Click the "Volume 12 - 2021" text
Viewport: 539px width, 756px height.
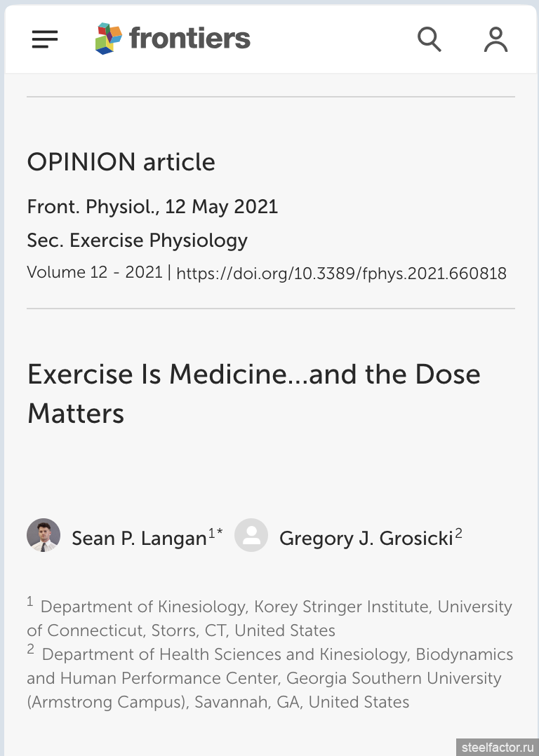click(x=95, y=272)
